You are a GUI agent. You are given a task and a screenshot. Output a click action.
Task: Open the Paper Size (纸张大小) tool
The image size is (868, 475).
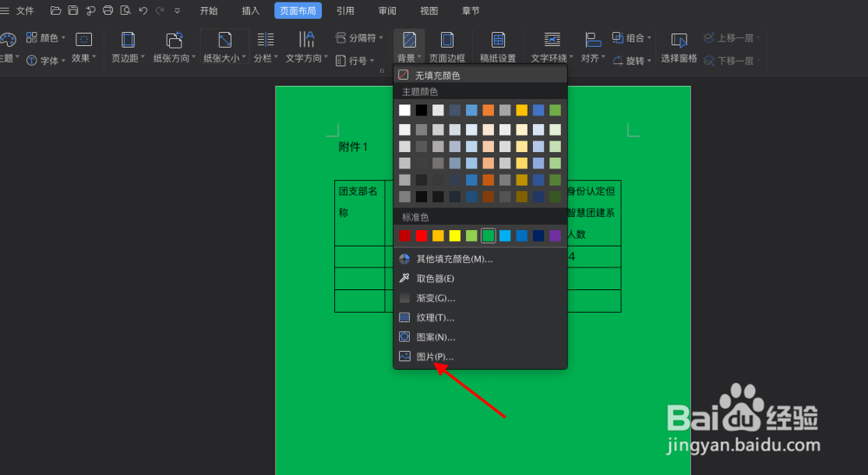tap(224, 47)
